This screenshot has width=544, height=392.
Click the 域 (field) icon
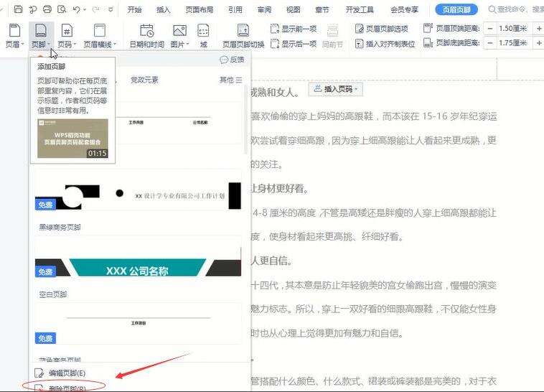pyautogui.click(x=204, y=31)
